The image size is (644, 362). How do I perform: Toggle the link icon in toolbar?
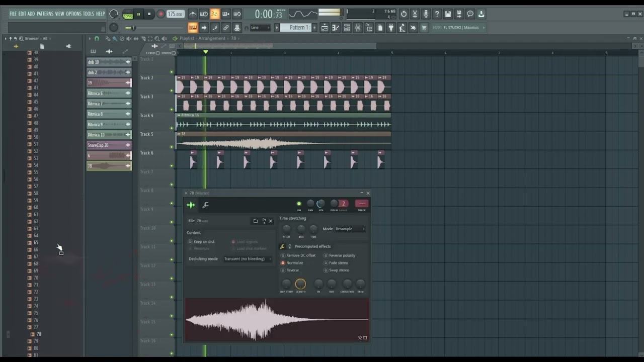(x=226, y=28)
